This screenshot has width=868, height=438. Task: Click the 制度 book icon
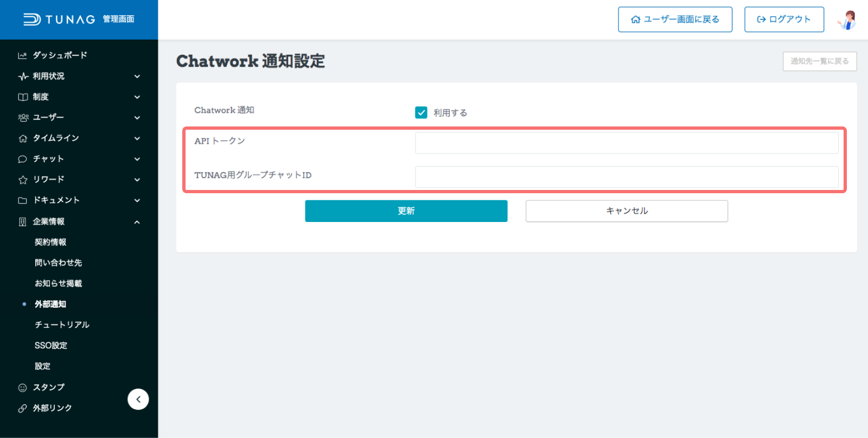point(23,97)
